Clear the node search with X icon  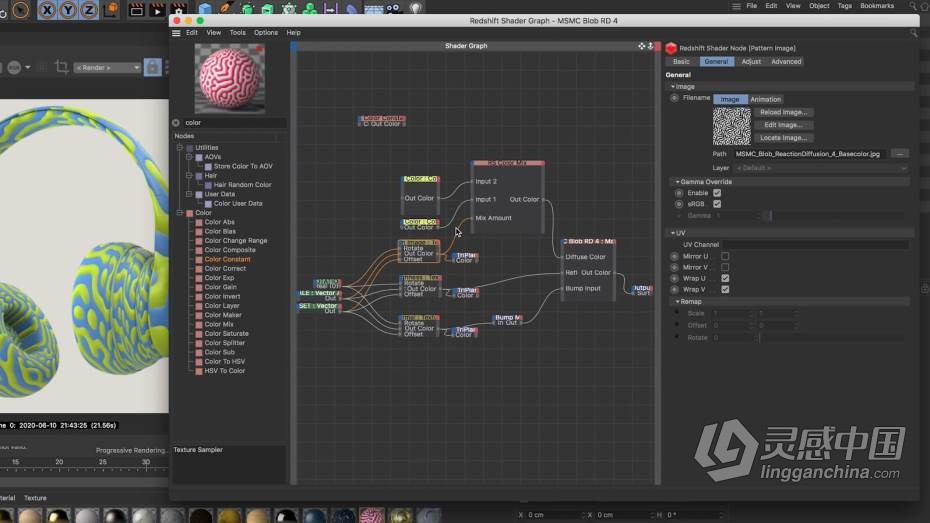(176, 123)
